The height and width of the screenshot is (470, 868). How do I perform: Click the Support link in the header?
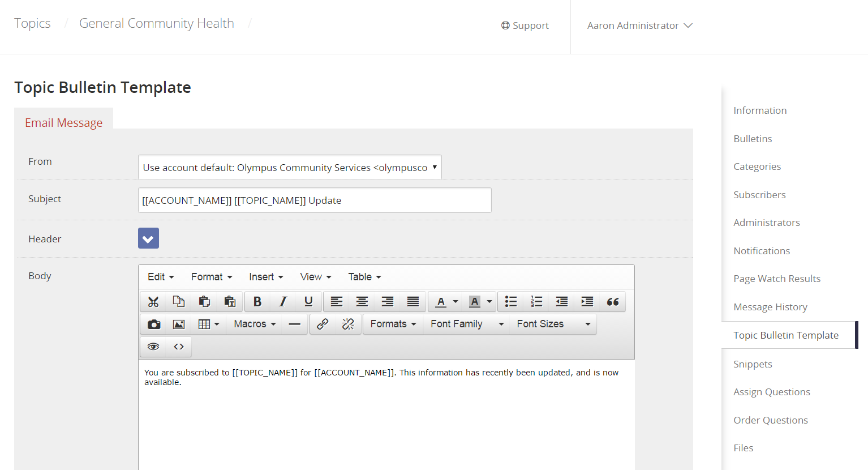[x=525, y=25]
